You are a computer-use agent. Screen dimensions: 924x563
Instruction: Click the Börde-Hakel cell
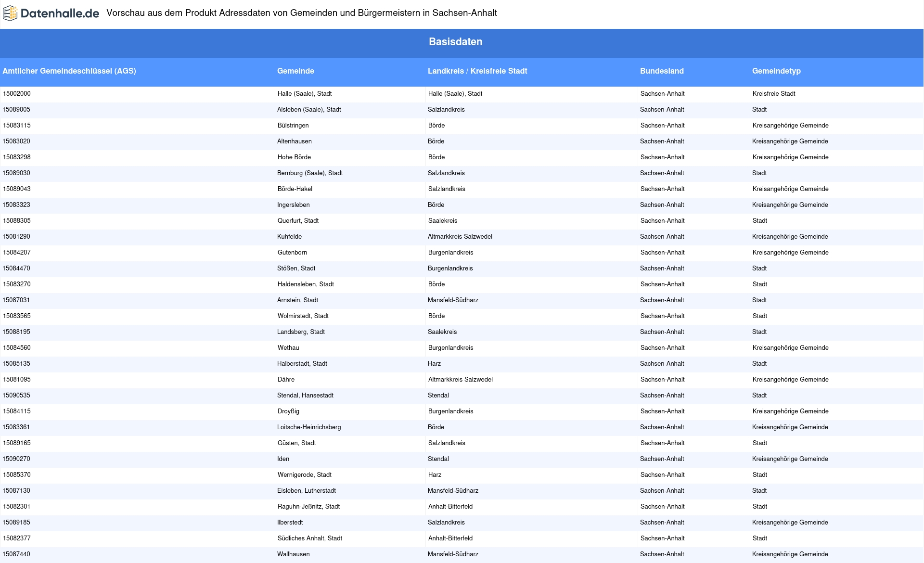click(x=295, y=189)
